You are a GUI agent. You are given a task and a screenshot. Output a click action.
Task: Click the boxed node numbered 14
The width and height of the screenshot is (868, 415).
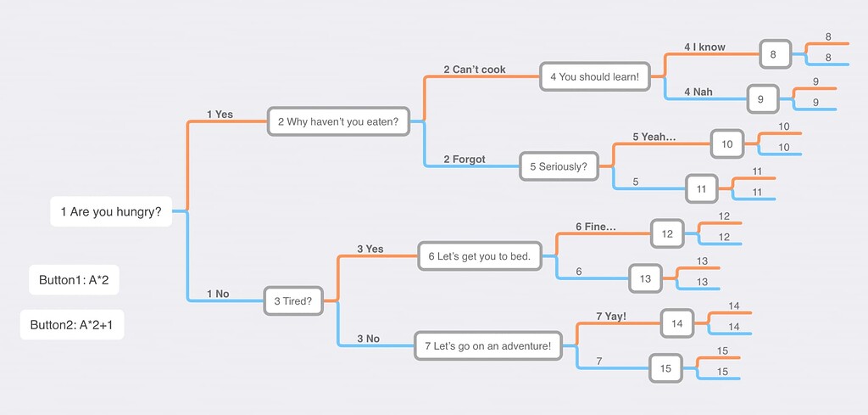click(676, 323)
